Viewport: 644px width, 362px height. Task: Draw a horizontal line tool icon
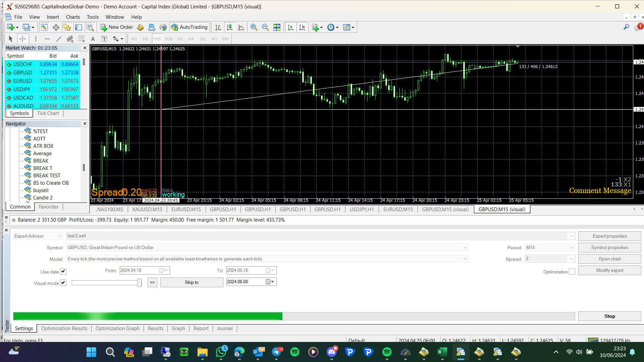click(47, 39)
